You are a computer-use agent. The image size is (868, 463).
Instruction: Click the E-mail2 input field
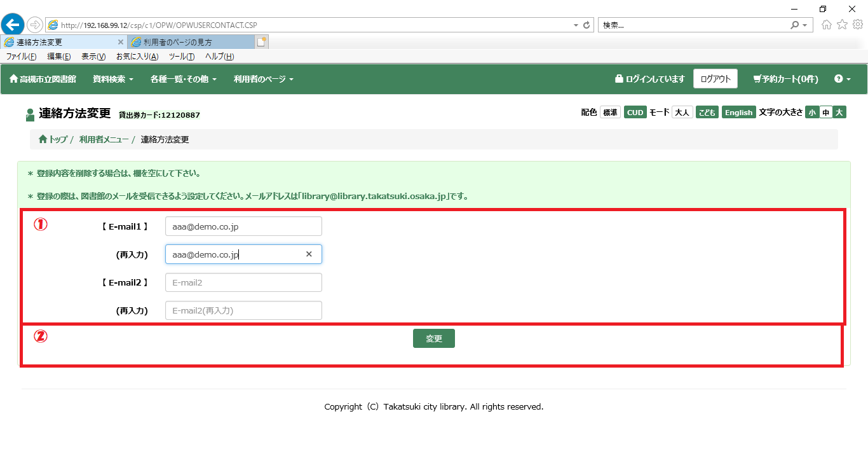243,282
